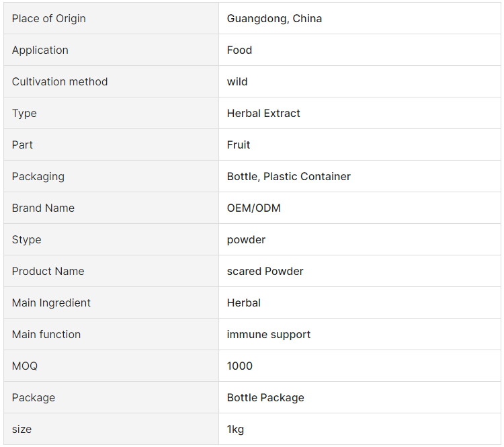504x447 pixels.
Task: Click the Place of Origin label
Action: tap(49, 19)
